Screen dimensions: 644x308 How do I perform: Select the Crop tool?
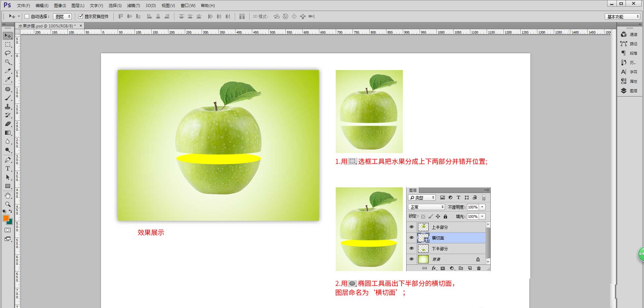click(8, 71)
